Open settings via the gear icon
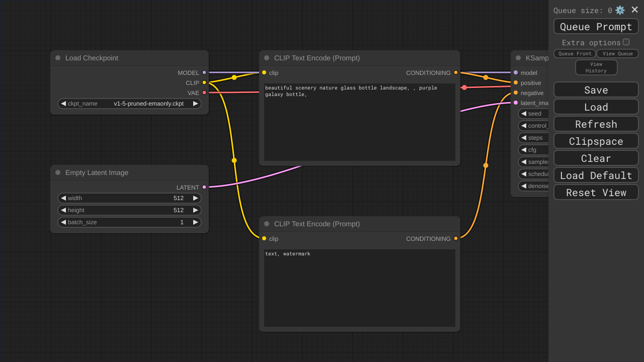Viewport: 644px width, 362px height. (620, 10)
